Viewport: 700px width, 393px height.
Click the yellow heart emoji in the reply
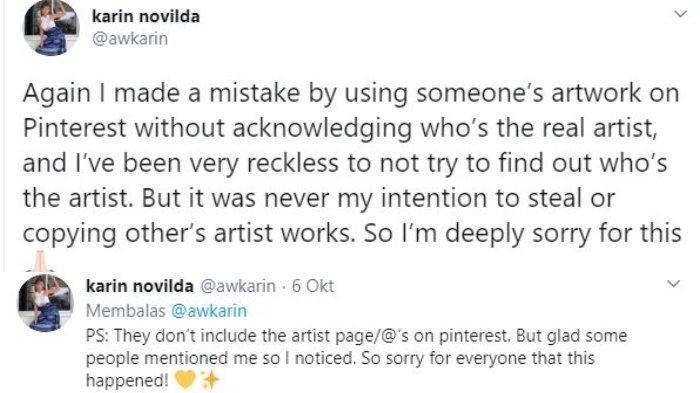pos(185,380)
